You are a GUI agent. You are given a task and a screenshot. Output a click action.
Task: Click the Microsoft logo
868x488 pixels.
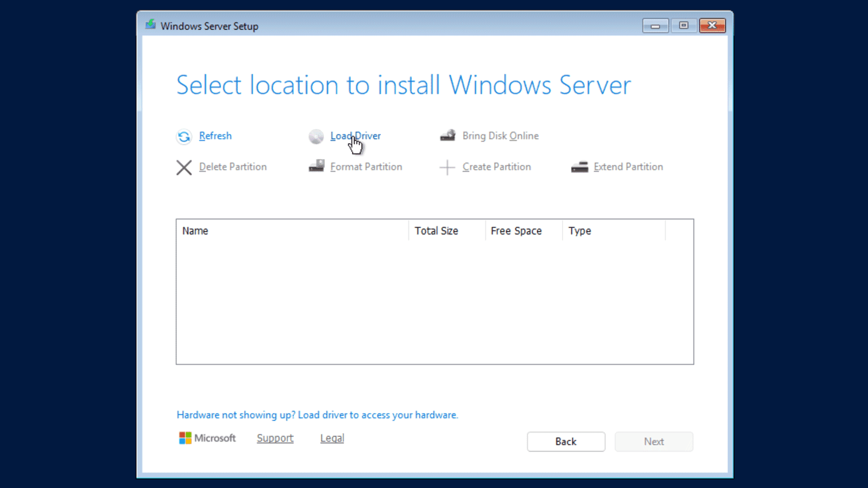click(208, 438)
